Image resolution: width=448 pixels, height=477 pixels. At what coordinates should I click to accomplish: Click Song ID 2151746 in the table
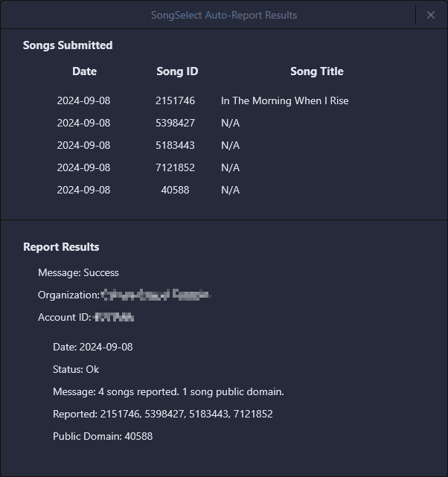(176, 100)
